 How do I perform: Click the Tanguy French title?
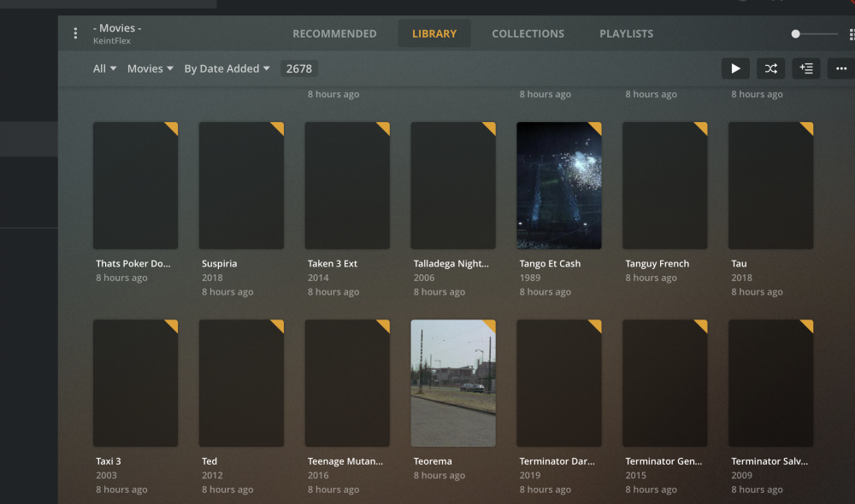[x=657, y=264]
